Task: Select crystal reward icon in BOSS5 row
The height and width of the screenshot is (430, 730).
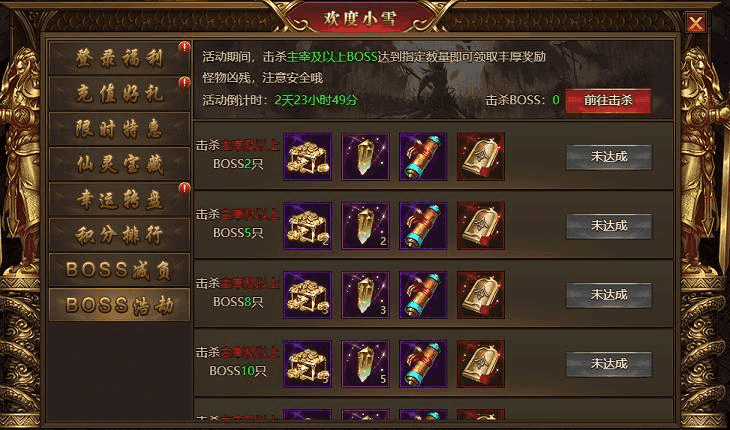Action: (x=365, y=225)
